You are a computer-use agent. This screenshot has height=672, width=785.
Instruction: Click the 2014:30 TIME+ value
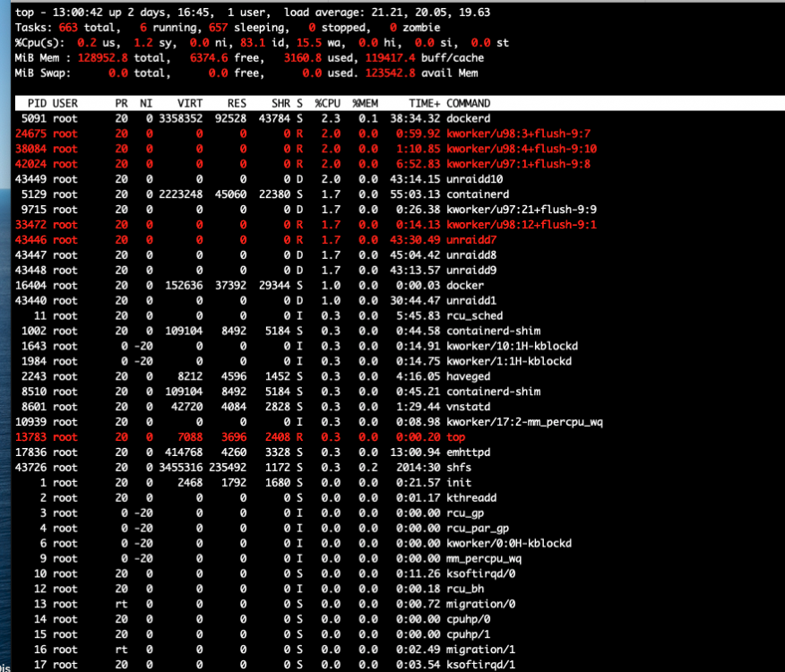point(418,468)
